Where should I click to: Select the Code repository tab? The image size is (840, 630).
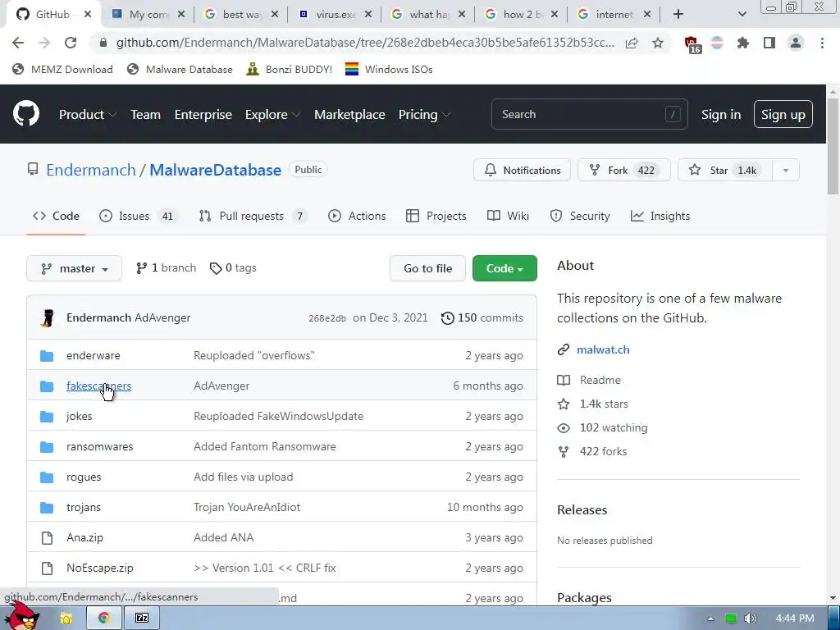tap(56, 216)
